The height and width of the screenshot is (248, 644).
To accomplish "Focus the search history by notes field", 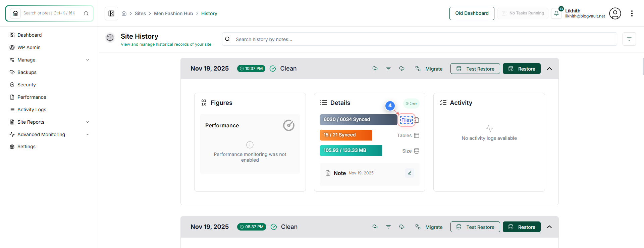I will (419, 39).
